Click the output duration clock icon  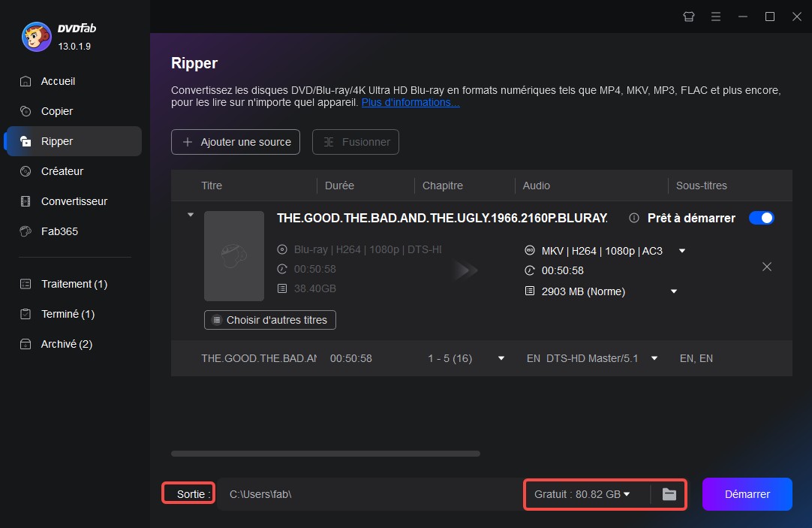[x=530, y=270]
